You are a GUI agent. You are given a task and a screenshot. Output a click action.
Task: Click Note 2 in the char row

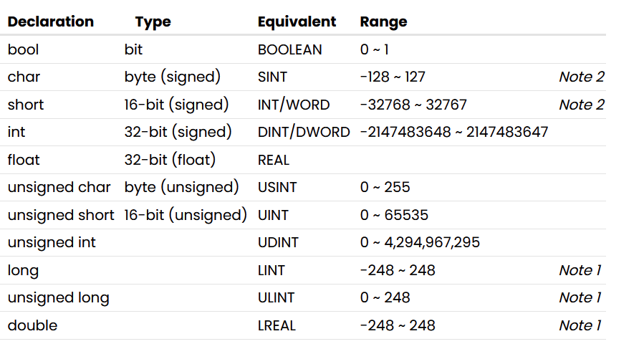point(581,77)
